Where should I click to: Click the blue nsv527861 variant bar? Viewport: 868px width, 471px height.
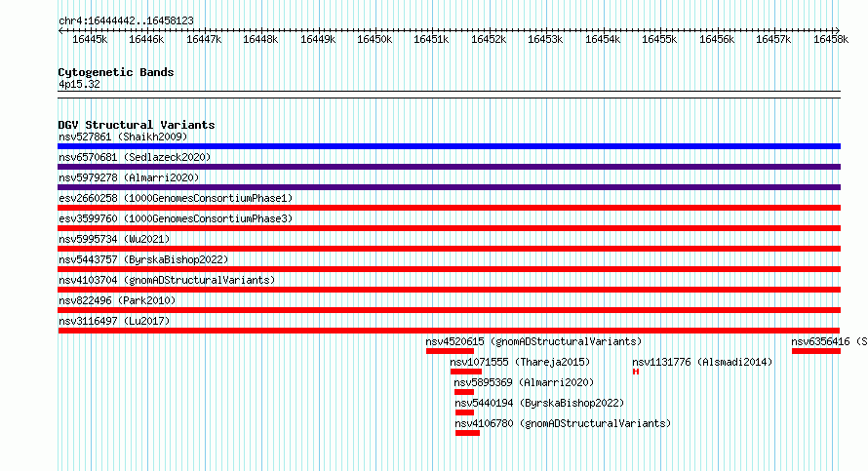449,146
